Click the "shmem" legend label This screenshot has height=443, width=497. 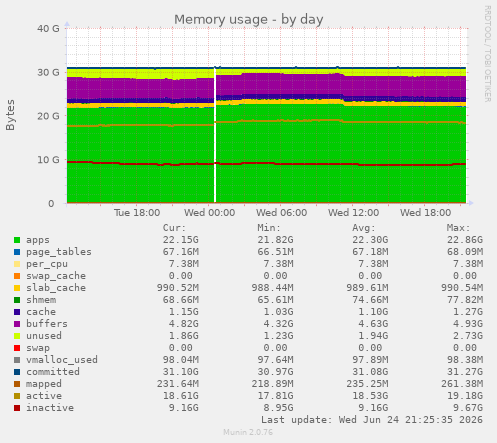[x=41, y=300]
